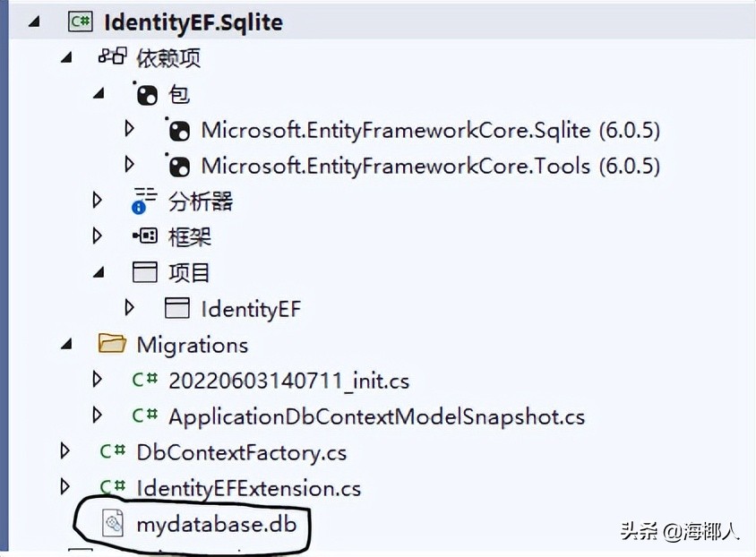Expand ApplicationDbContextModelSnapshot.cs file node
756x557 pixels.
[x=97, y=415]
